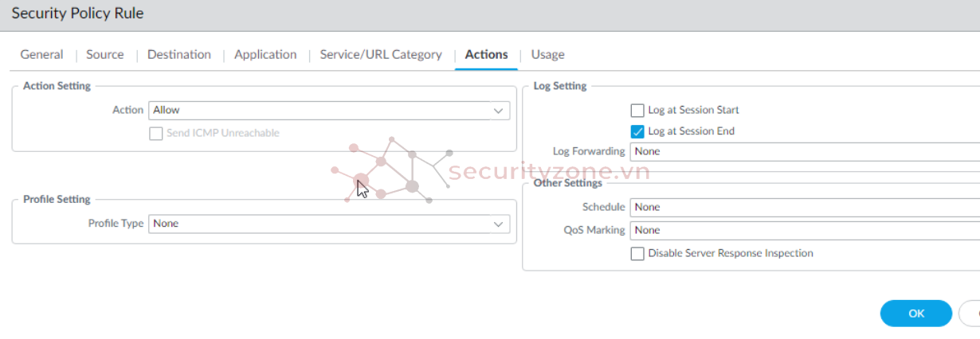Go to the Application tab
The image size is (980, 339).
pyautogui.click(x=265, y=55)
